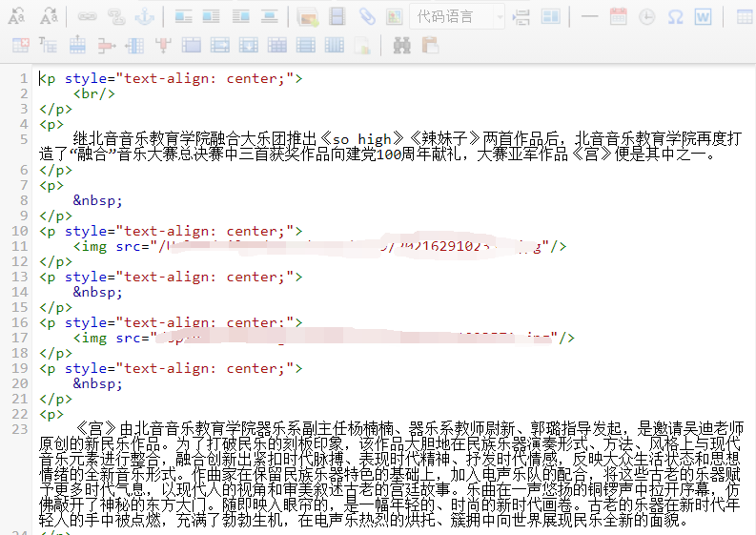The height and width of the screenshot is (535, 756).
Task: Click the insert link chain icon
Action: pyautogui.click(x=87, y=16)
